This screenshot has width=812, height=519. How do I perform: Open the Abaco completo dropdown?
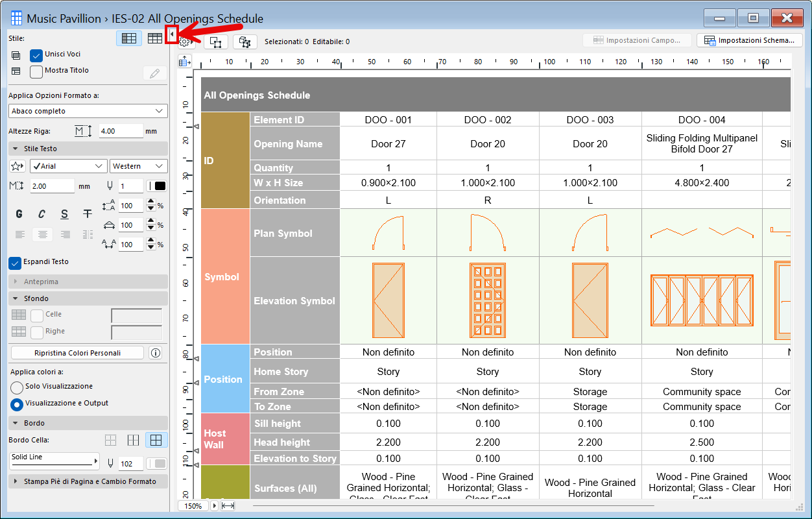pyautogui.click(x=88, y=111)
